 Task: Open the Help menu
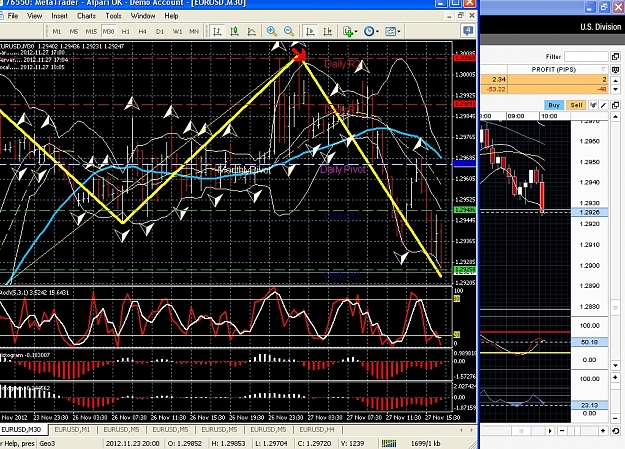click(171, 16)
